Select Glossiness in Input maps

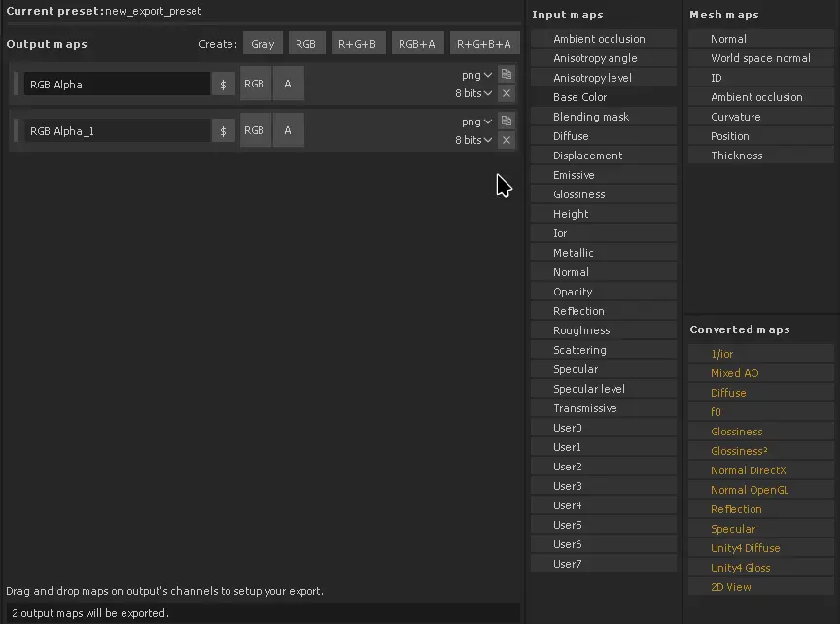pyautogui.click(x=604, y=194)
